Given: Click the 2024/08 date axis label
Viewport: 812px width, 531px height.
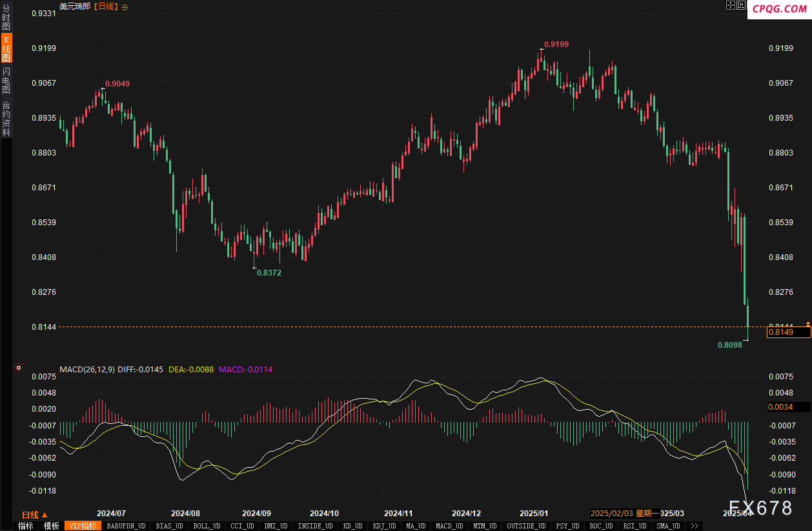Looking at the screenshot, I should [185, 514].
